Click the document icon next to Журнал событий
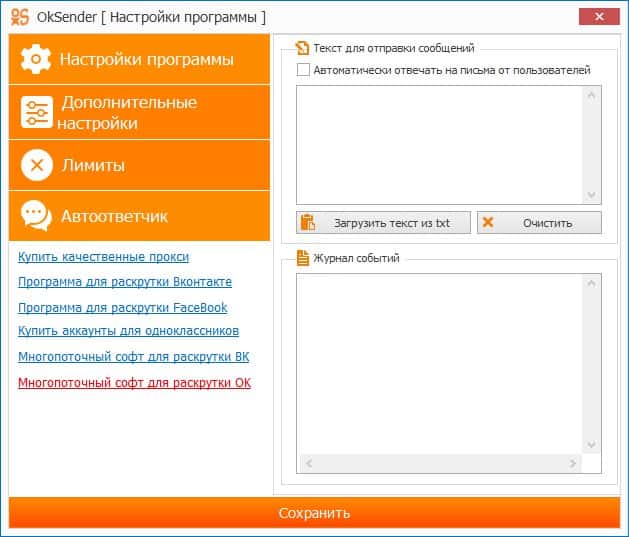Viewport: 629px width, 537px height. [x=302, y=258]
